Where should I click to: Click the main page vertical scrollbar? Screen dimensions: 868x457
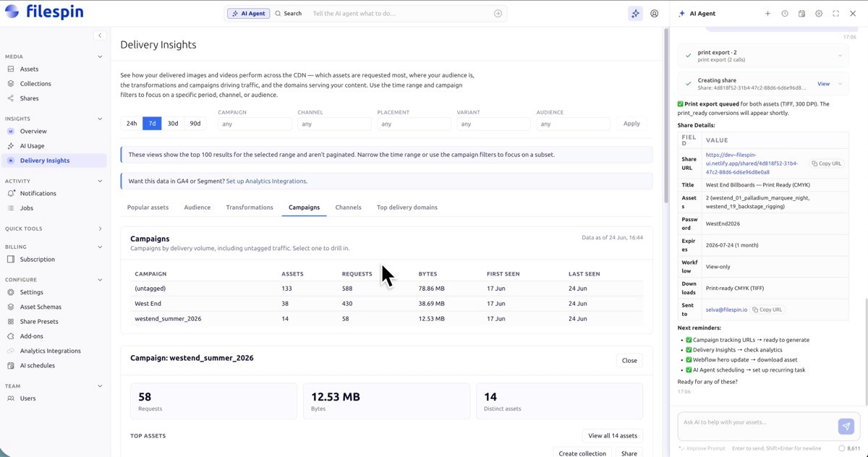pos(665,116)
